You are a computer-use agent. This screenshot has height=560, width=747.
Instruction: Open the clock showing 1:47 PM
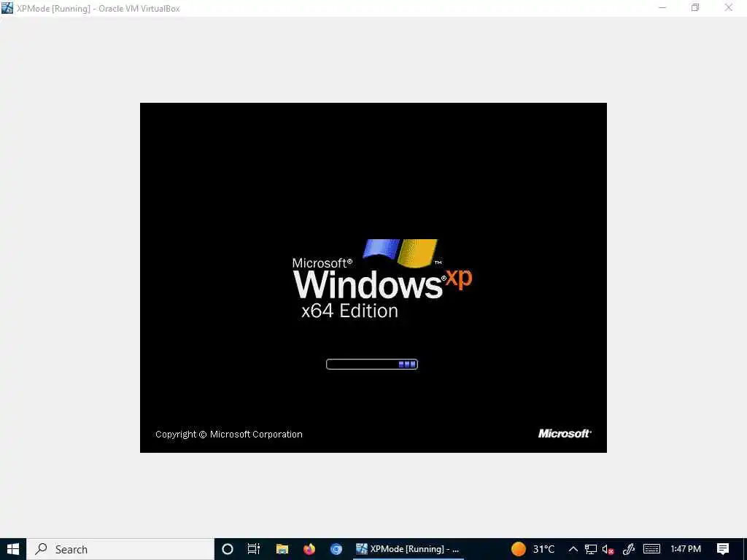click(x=686, y=549)
